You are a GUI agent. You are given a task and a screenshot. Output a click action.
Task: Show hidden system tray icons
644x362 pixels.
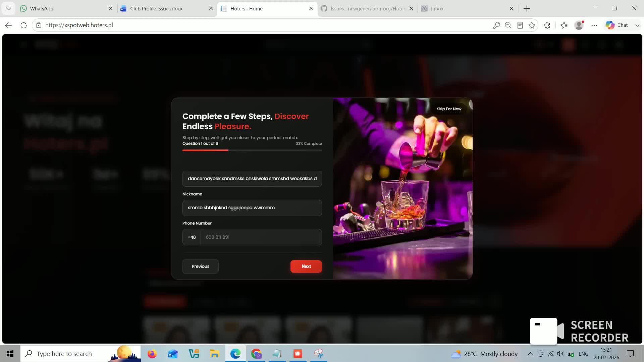tap(530, 354)
